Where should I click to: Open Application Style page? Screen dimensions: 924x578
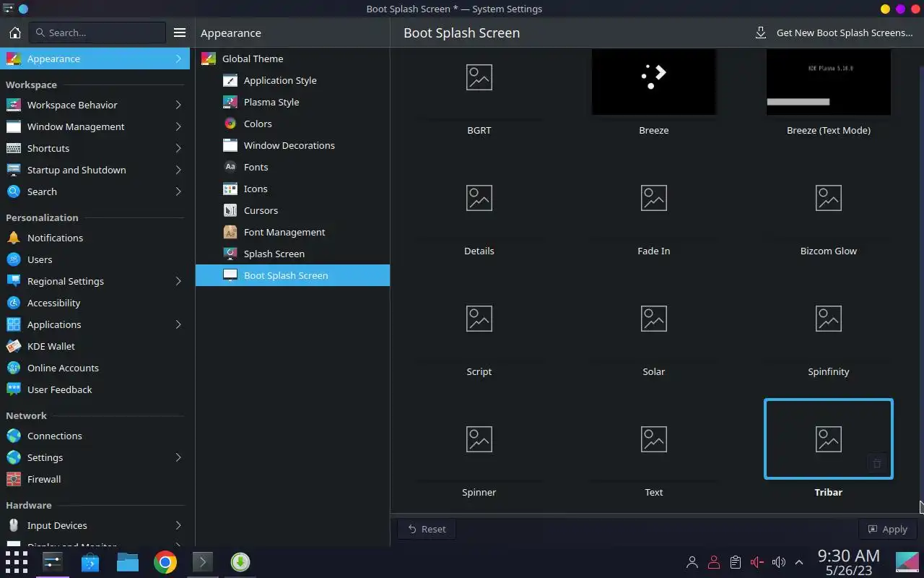[292, 80]
